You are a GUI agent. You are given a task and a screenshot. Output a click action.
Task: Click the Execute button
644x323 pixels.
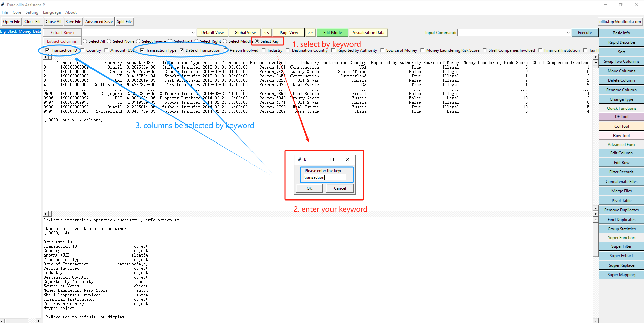(585, 33)
